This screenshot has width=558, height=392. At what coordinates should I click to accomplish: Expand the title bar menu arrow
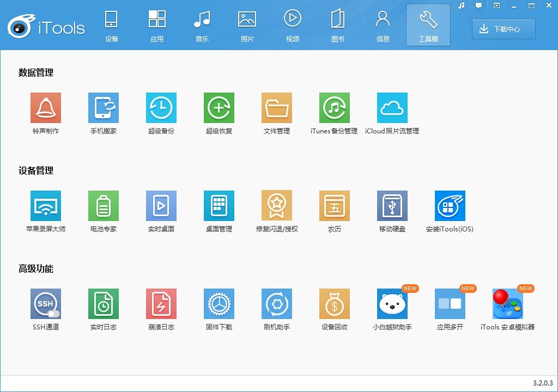click(x=496, y=5)
